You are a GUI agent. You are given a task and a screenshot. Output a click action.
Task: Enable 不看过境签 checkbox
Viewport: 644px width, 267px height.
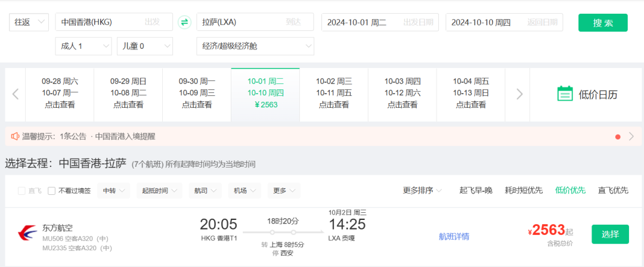tap(51, 191)
